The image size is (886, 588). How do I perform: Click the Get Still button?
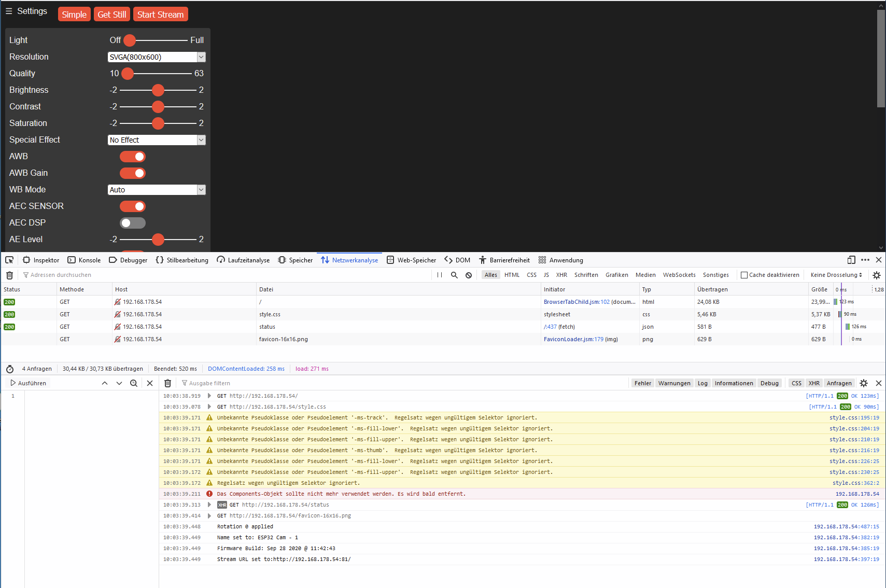[111, 14]
